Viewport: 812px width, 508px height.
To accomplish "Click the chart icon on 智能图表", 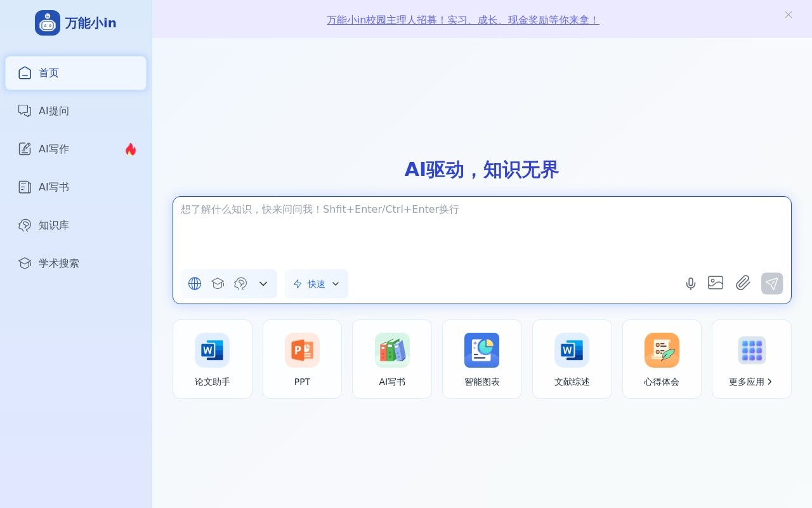I will [x=482, y=350].
